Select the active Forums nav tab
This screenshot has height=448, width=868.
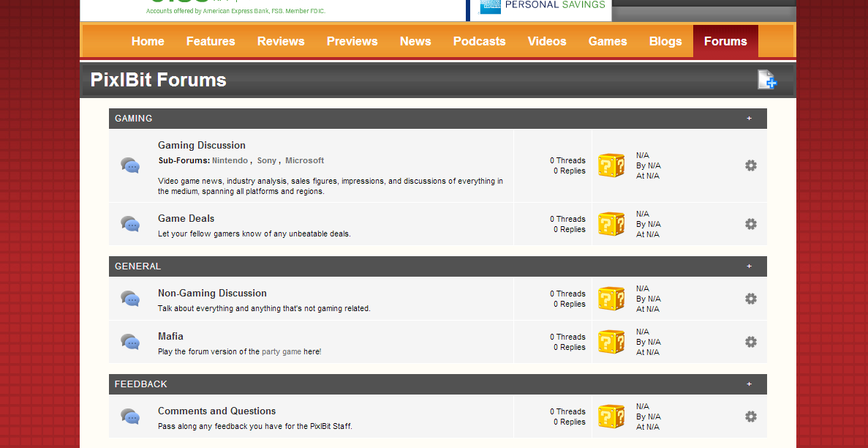pyautogui.click(x=725, y=41)
